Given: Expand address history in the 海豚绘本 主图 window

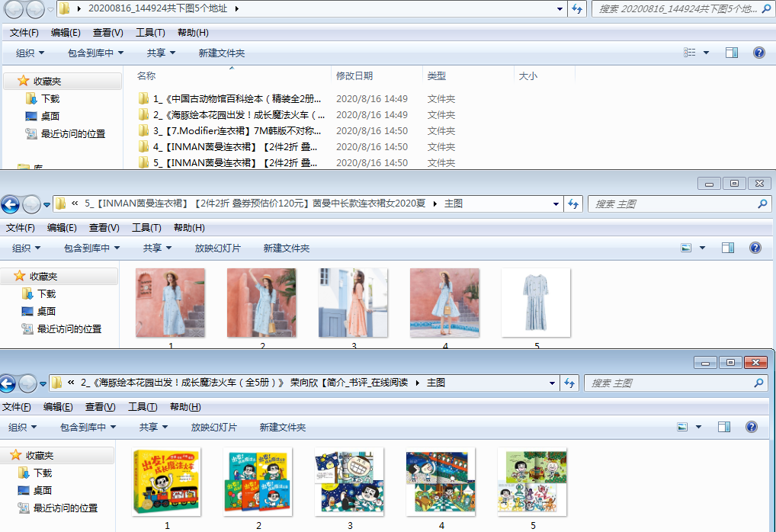Looking at the screenshot, I should (552, 383).
